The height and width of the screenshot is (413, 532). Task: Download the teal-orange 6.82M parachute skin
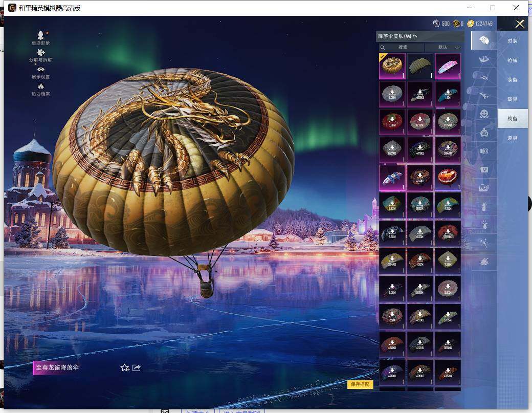pos(392,205)
